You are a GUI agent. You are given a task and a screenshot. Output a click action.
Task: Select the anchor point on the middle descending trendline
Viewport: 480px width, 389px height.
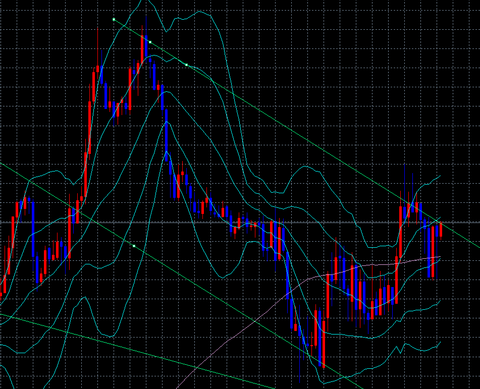(134, 246)
